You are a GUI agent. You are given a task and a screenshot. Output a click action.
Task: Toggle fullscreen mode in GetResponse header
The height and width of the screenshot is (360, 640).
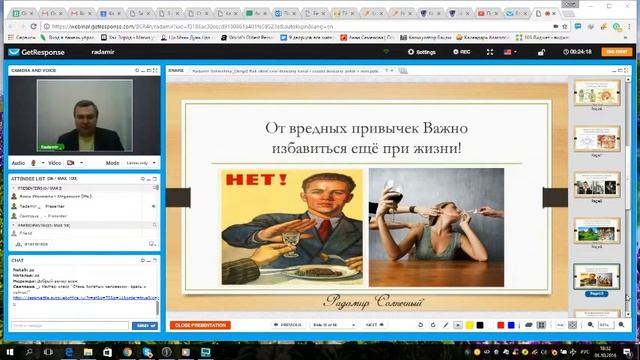pos(490,52)
